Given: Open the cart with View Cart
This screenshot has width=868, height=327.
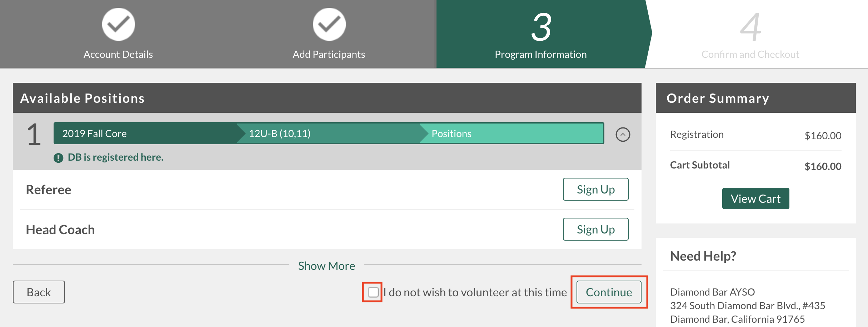Looking at the screenshot, I should pyautogui.click(x=756, y=198).
